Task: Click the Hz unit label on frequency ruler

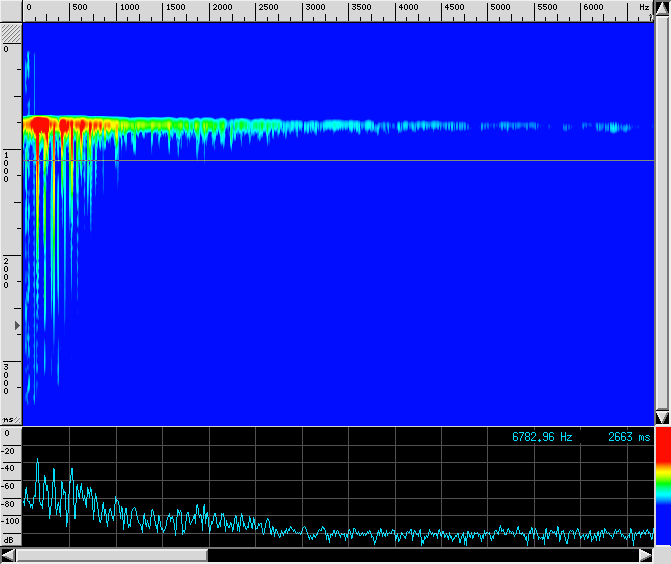Action: point(644,8)
